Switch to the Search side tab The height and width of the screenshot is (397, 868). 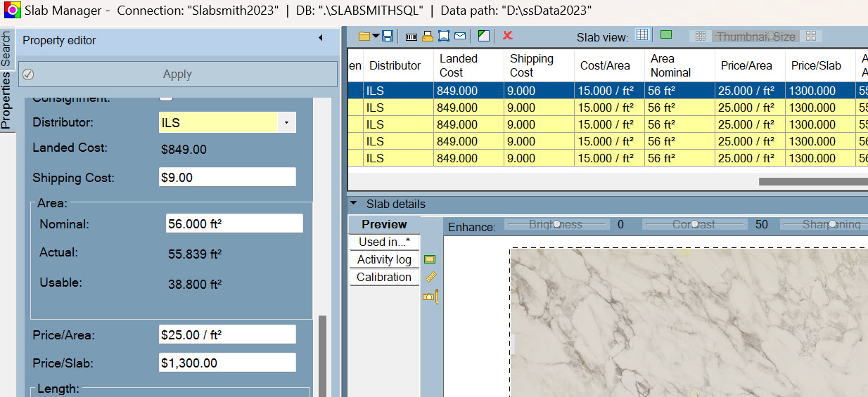(6, 49)
